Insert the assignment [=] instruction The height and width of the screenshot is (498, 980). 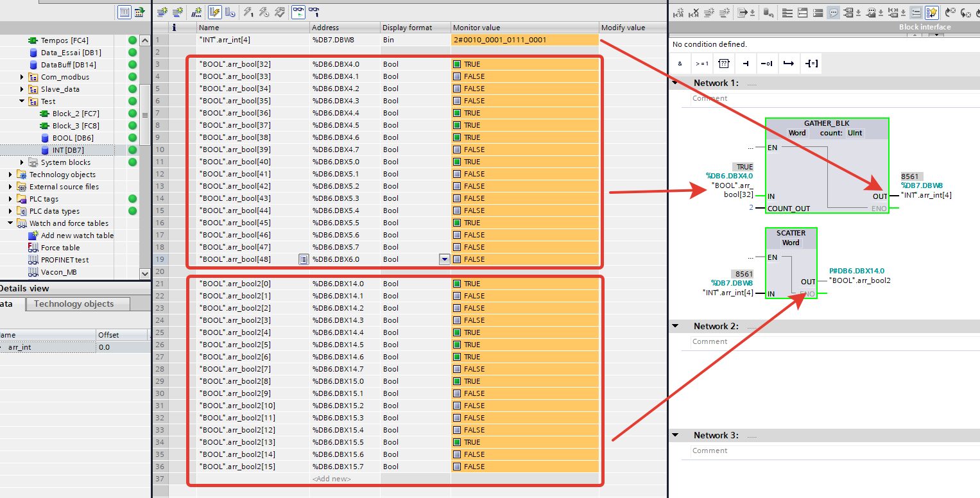coord(811,64)
